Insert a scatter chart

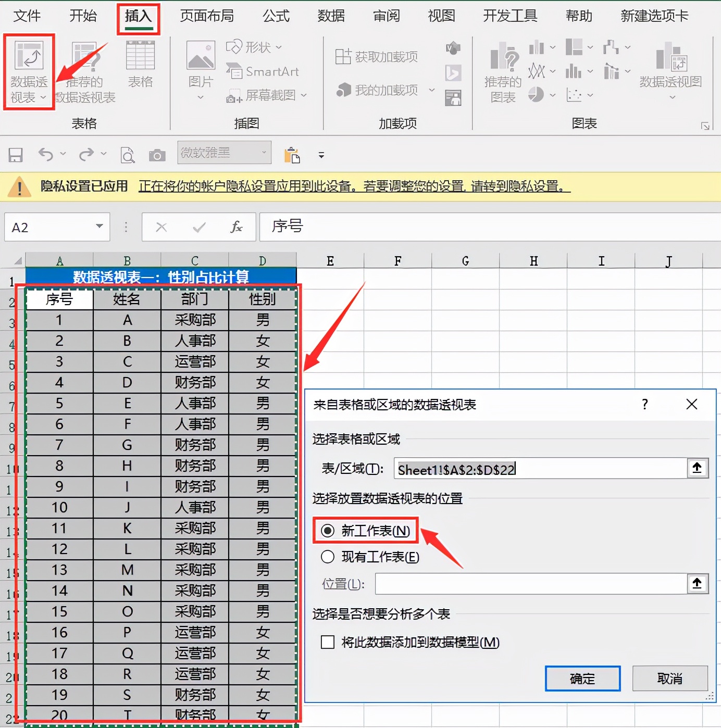(574, 95)
